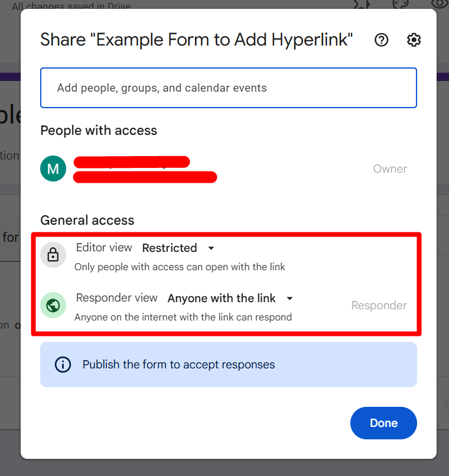Click the info icon in the publish banner
Screen dimensions: 449x476
(63, 364)
